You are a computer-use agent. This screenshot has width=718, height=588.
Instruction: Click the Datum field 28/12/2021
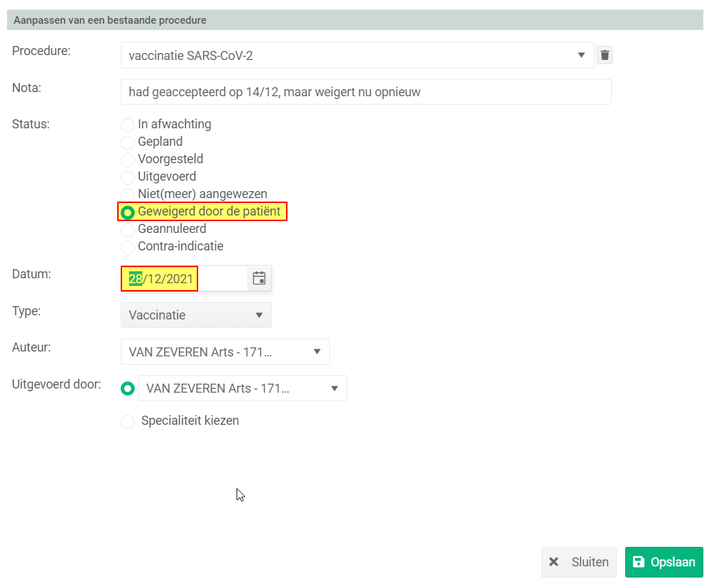[184, 278]
